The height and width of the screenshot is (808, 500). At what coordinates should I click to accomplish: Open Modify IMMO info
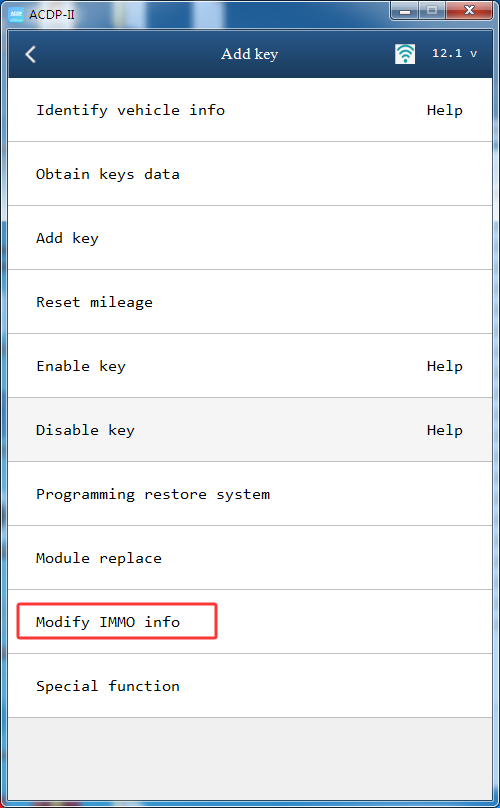tap(250, 621)
